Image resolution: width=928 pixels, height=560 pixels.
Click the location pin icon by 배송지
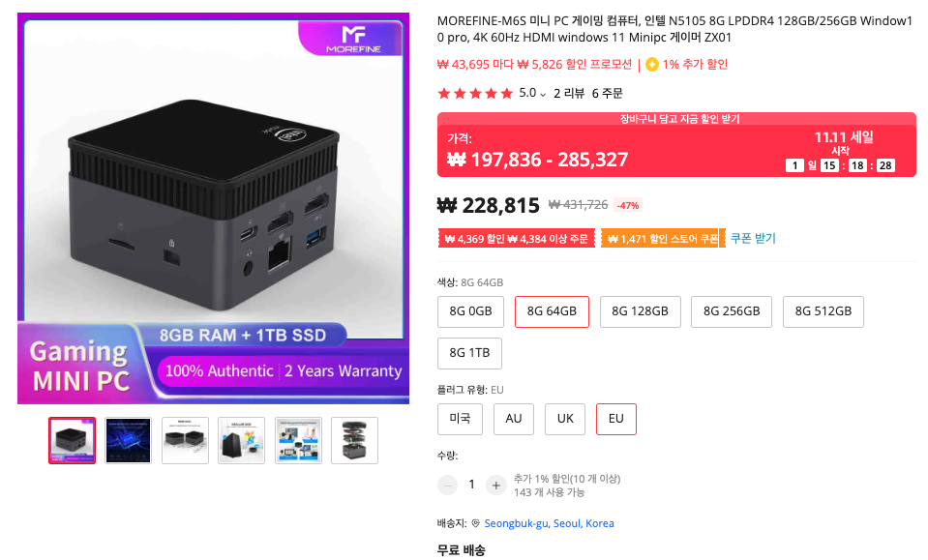click(x=475, y=523)
